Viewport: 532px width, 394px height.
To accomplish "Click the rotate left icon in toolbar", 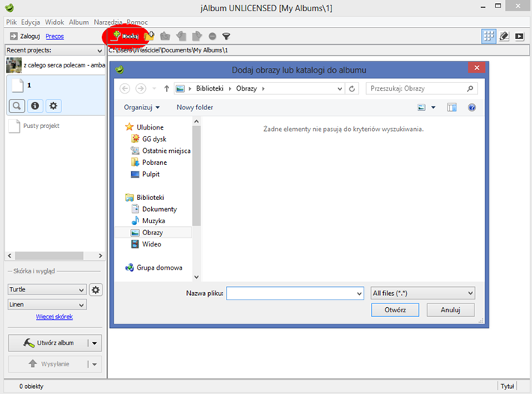I will (181, 36).
